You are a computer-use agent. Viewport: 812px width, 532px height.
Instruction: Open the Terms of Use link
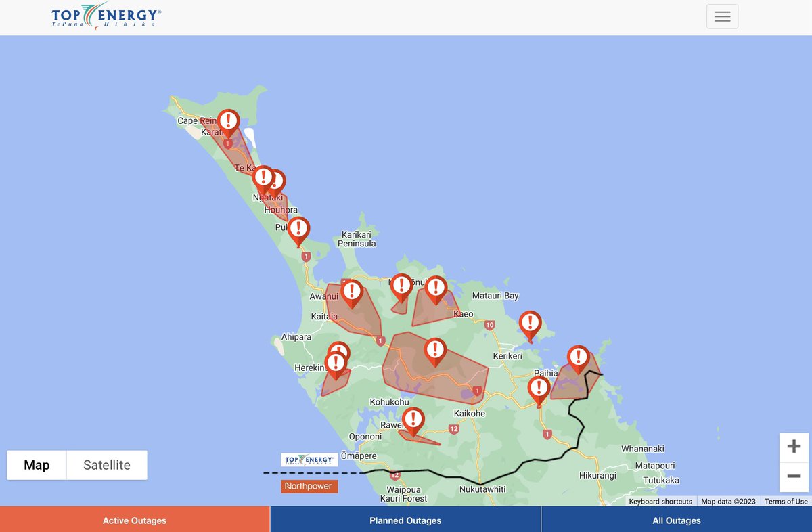[x=786, y=502]
